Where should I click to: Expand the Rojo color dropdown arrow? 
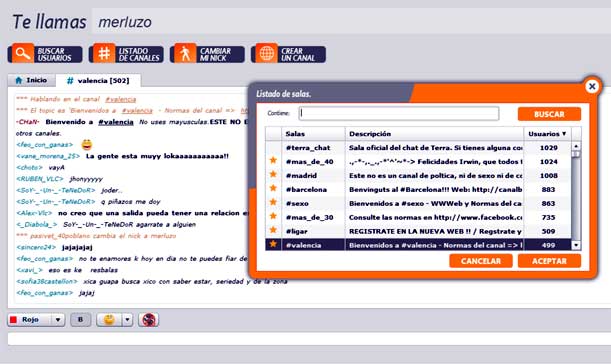tap(58, 320)
